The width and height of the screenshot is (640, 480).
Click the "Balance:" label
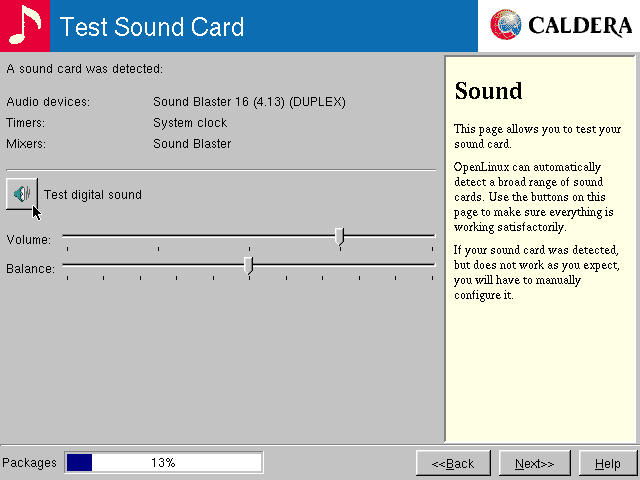30,269
